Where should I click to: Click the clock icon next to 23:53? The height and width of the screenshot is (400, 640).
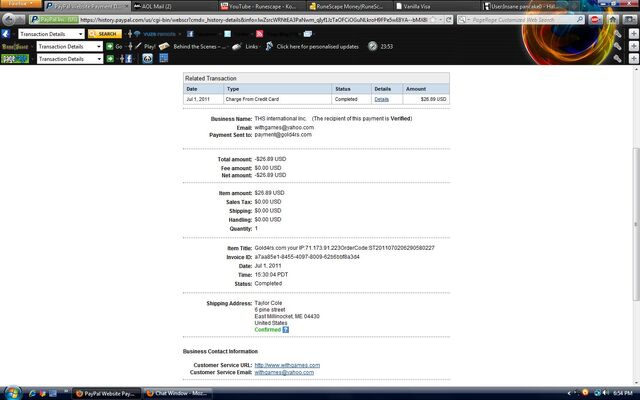(x=372, y=46)
